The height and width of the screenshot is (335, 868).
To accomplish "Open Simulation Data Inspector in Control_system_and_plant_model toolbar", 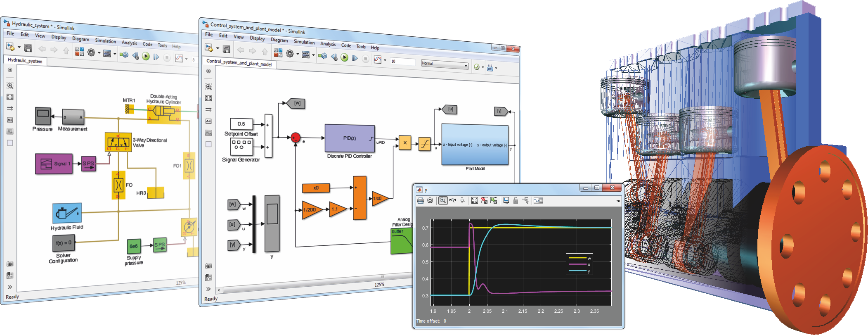I will [x=378, y=59].
